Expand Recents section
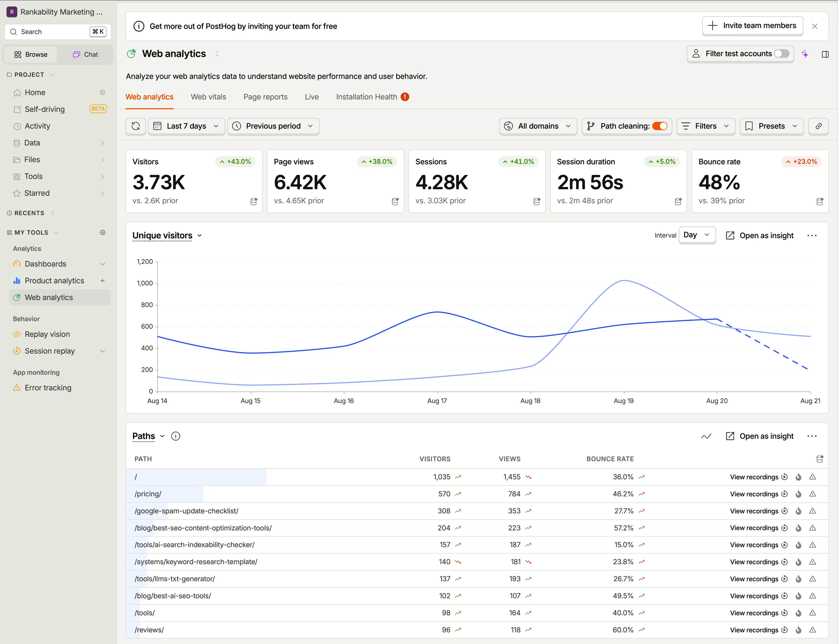838x644 pixels. pos(31,213)
